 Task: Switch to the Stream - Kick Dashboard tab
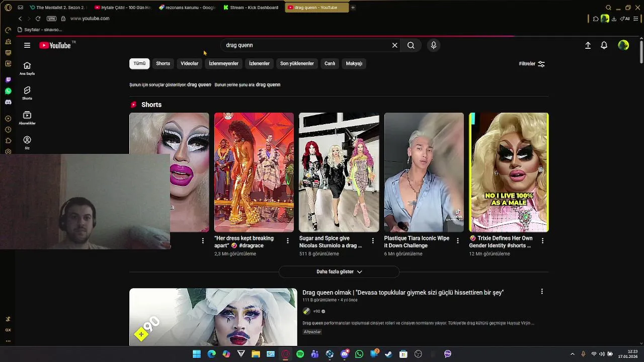click(x=251, y=8)
